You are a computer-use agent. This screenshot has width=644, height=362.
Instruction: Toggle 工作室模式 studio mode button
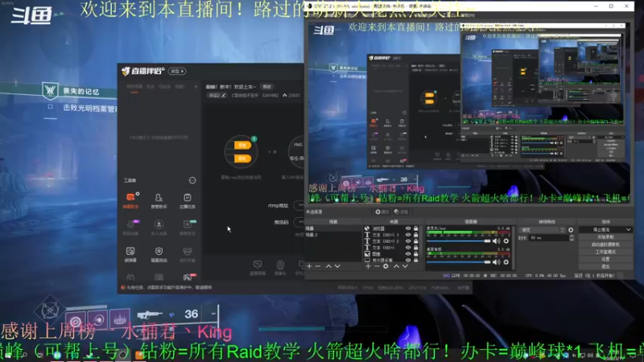coord(605,252)
